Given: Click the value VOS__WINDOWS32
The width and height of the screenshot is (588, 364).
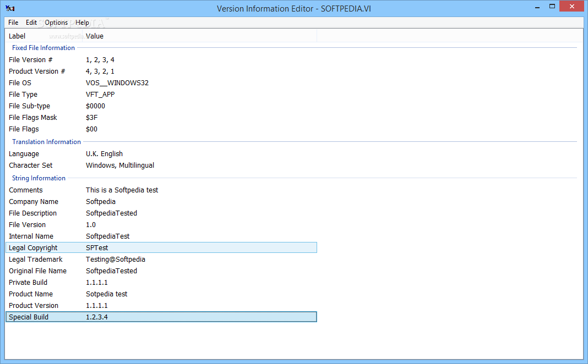Looking at the screenshot, I should coord(117,83).
